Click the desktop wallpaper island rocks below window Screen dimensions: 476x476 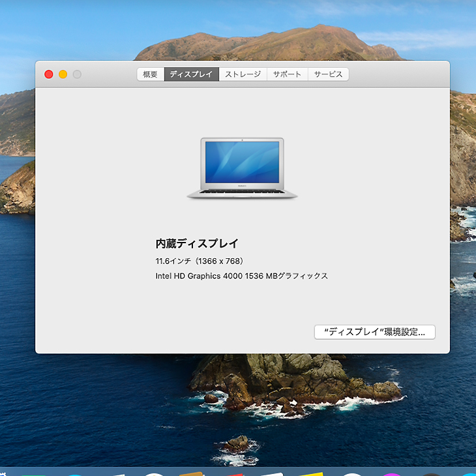pos(293,385)
